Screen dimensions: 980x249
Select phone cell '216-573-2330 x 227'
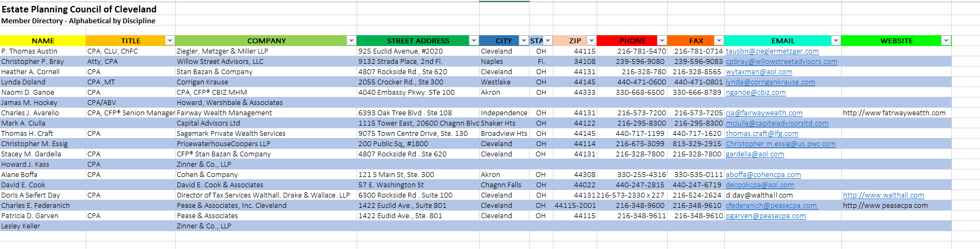coord(632,195)
